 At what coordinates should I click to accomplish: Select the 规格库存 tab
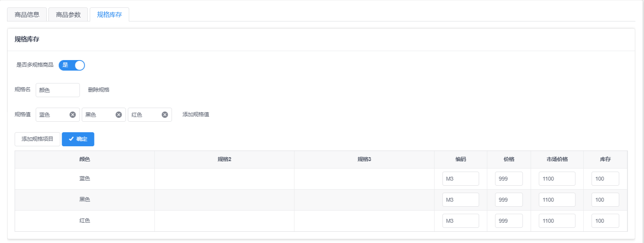pyautogui.click(x=109, y=14)
